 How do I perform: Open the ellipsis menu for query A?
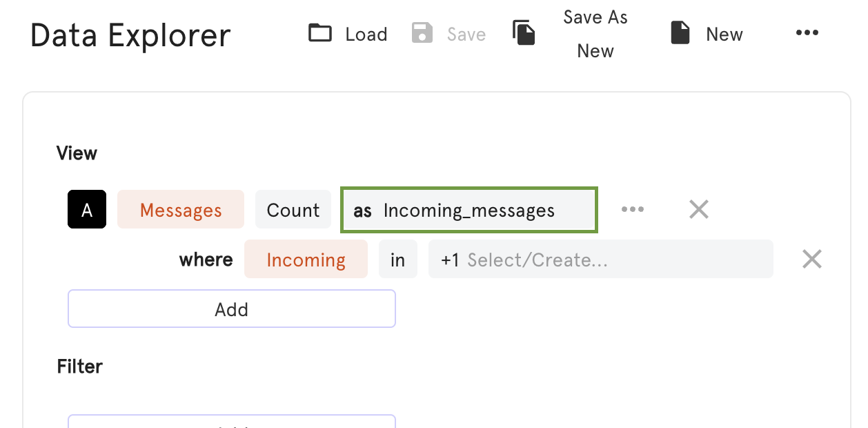point(633,209)
